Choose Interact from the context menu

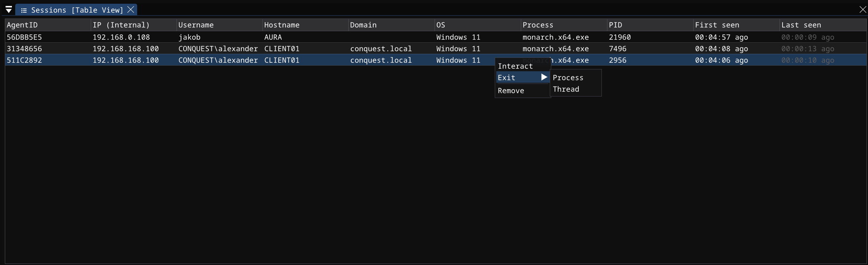coord(515,66)
